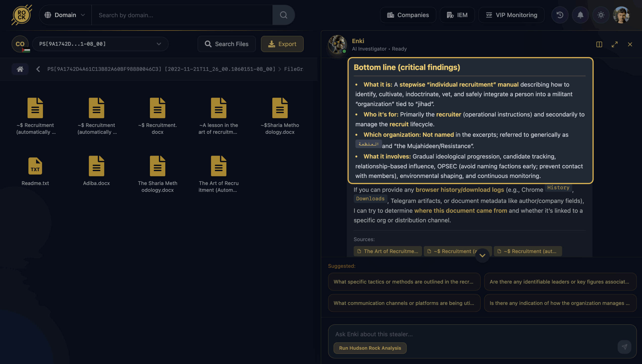Open the Domain search type dropdown
Image resolution: width=642 pixels, height=364 pixels.
point(65,15)
